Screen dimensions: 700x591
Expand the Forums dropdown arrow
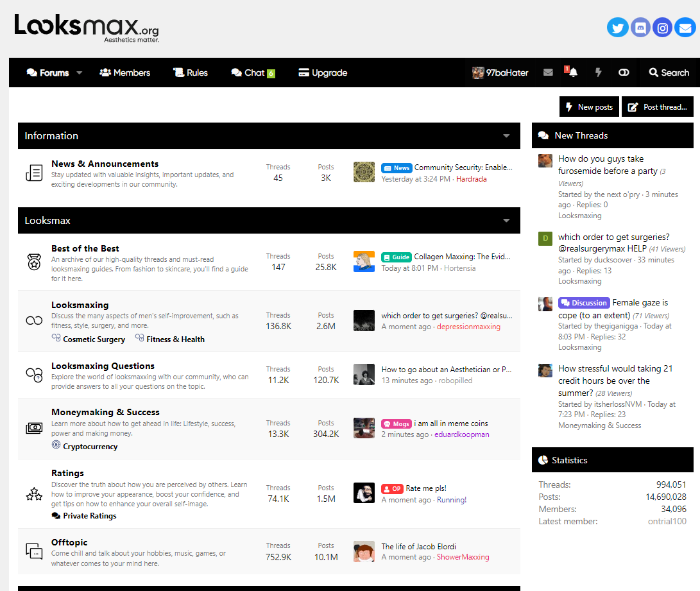(x=80, y=73)
